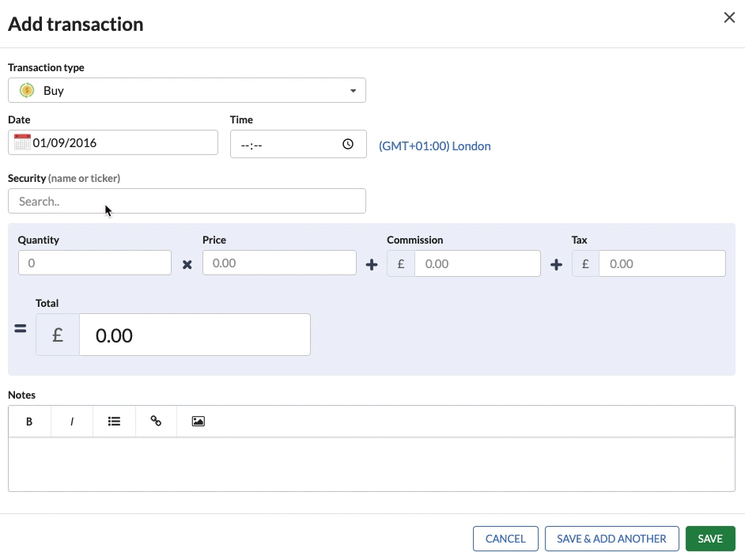
Task: Insert bulleted list in Notes
Action: point(114,422)
